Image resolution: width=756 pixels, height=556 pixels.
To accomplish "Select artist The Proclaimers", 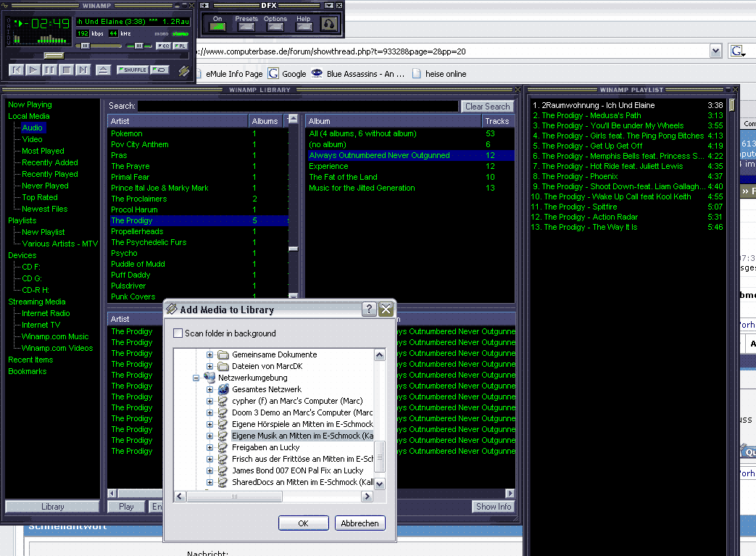I will coord(198,199).
